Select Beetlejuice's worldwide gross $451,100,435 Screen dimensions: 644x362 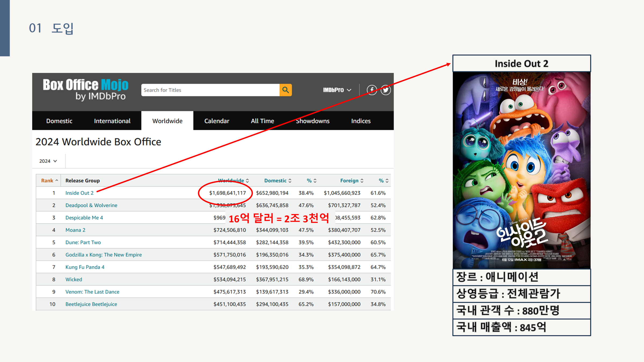point(229,304)
